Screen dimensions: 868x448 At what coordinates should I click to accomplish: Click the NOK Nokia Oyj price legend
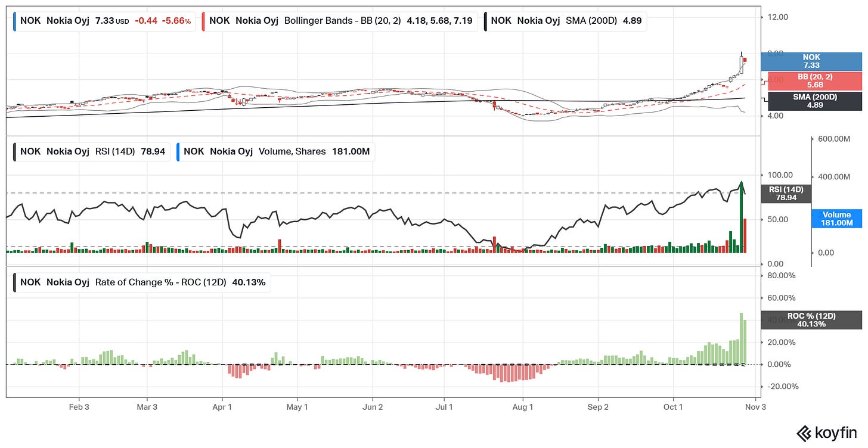104,21
